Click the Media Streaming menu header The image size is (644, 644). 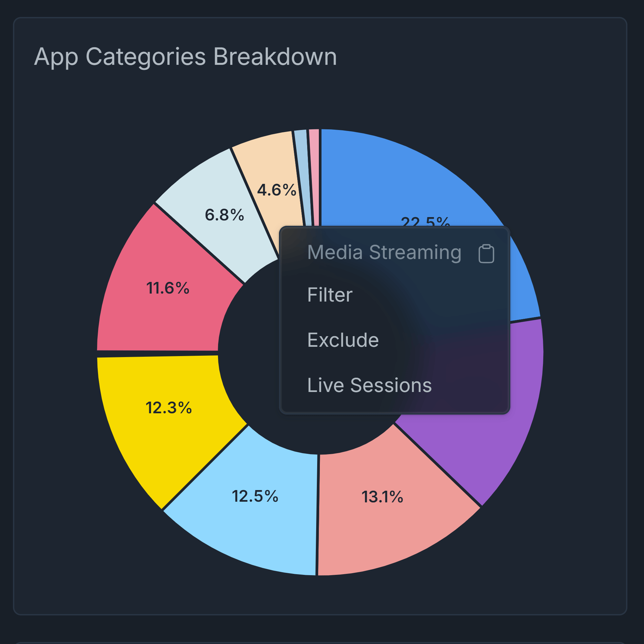pos(384,252)
